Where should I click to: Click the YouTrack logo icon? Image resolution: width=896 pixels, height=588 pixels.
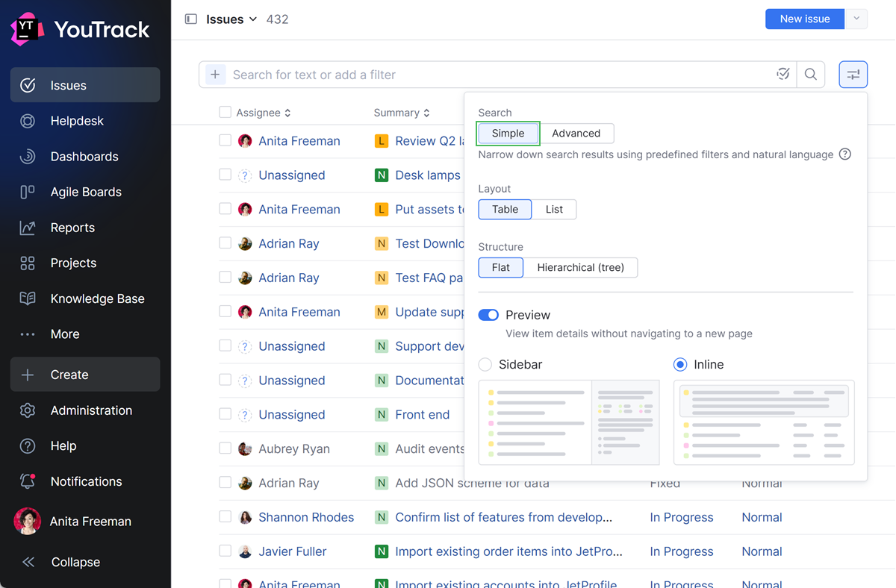27,29
